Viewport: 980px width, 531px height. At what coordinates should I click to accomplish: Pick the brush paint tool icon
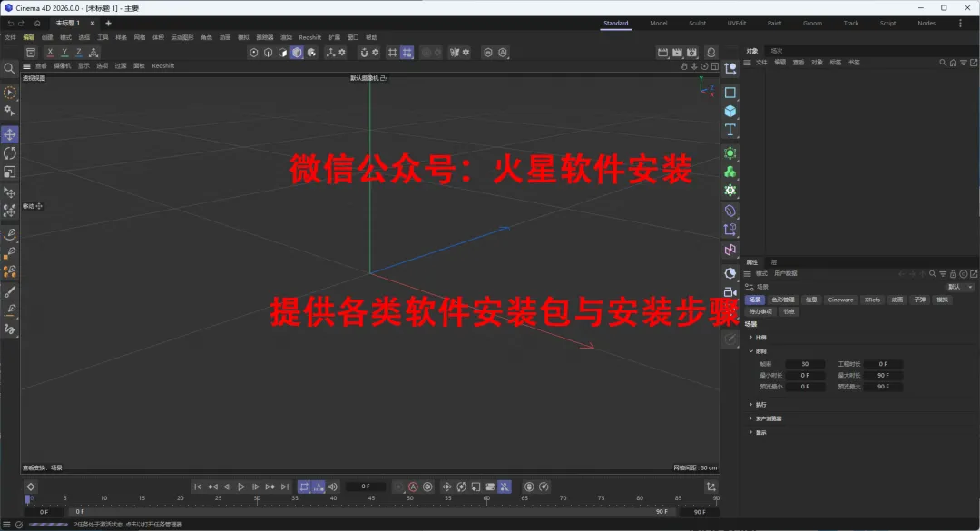(x=9, y=292)
